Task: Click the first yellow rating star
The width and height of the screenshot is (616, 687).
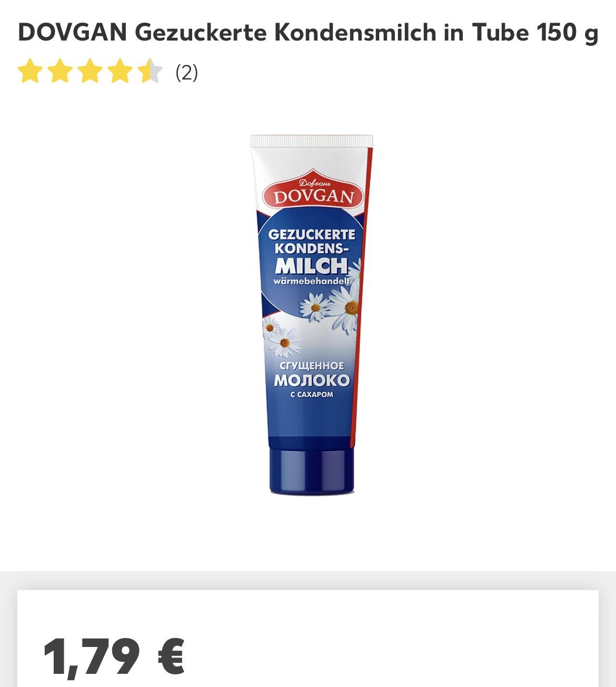Action: 30,72
